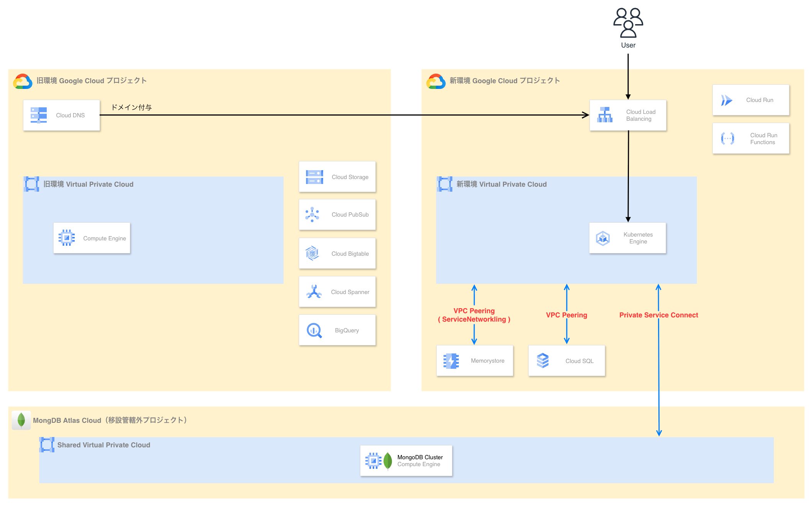This screenshot has width=812, height=506.
Task: Click the MongoDB Atlas Cloud leaf logo
Action: [21, 420]
